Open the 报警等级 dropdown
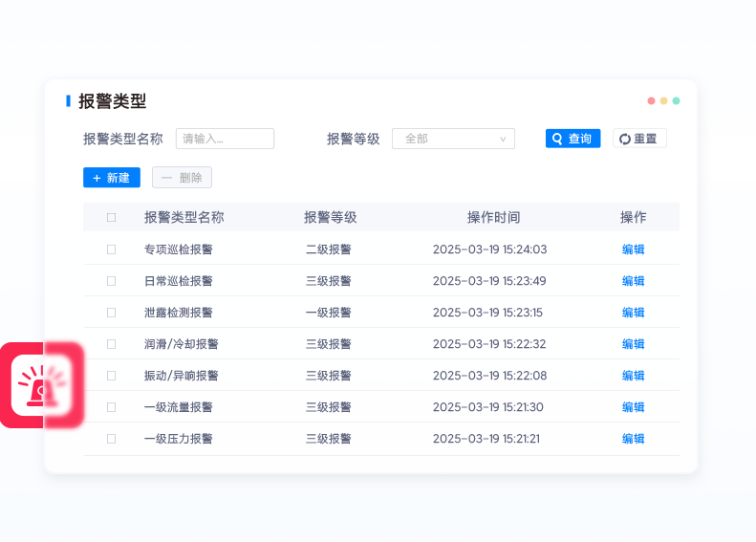This screenshot has height=542, width=756. click(453, 139)
